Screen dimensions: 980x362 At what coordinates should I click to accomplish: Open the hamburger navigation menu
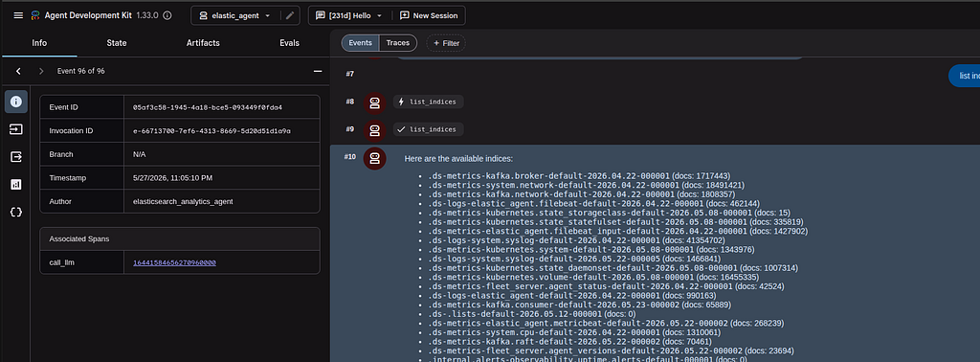point(17,15)
